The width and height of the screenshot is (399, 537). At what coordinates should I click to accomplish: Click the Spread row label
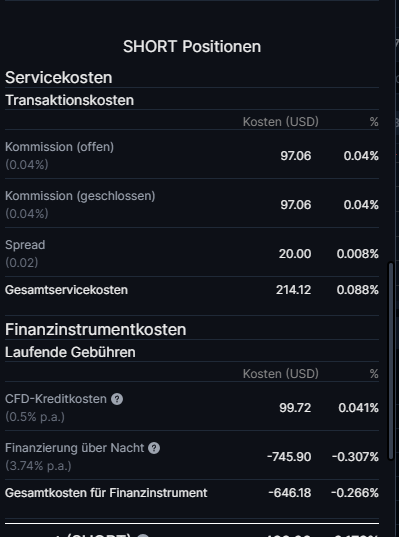(x=25, y=245)
